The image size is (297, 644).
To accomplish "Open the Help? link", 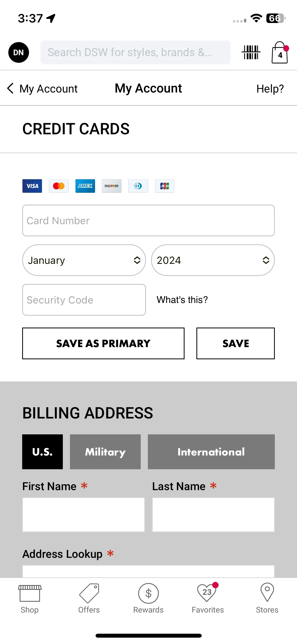I will 270,89.
